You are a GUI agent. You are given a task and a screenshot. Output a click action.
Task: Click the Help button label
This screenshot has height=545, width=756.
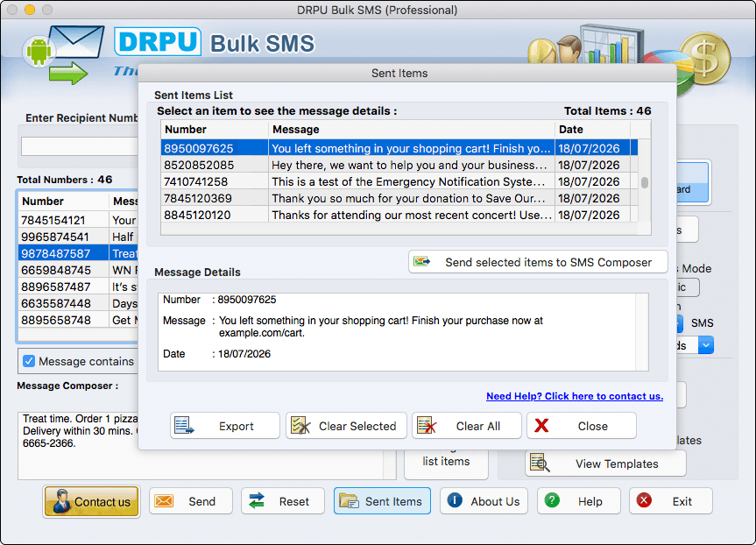pyautogui.click(x=590, y=501)
